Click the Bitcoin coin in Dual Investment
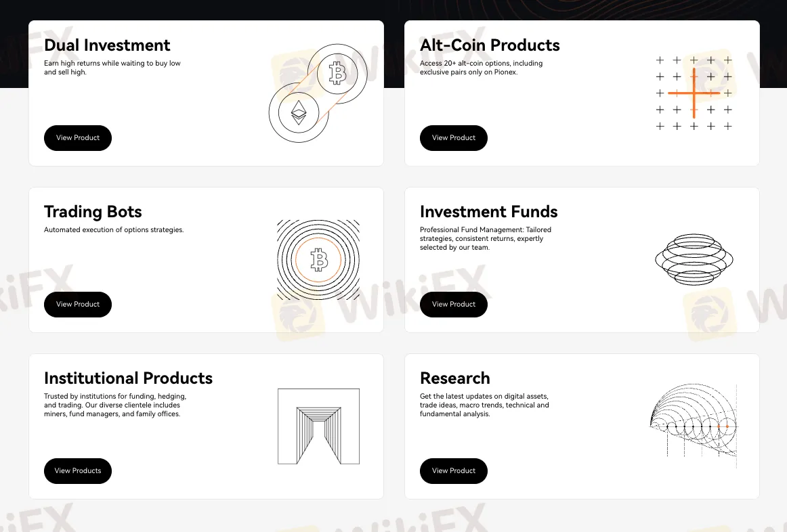 [337, 73]
